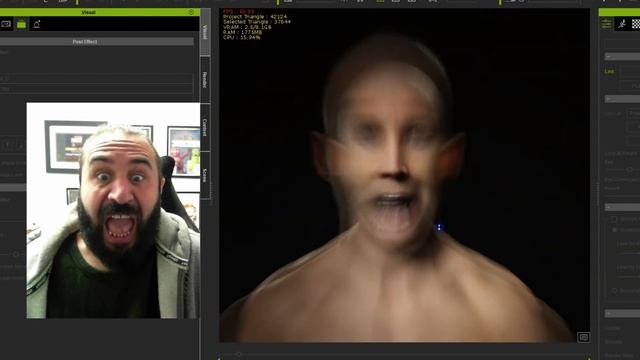The width and height of the screenshot is (640, 360).
Task: Collapse the section header above the checkboxes
Action: [622, 207]
